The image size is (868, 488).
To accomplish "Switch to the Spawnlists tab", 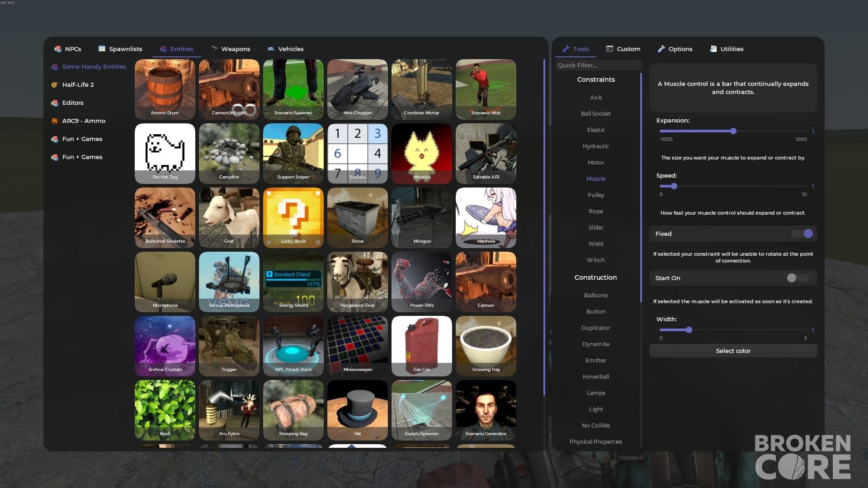I will 120,49.
